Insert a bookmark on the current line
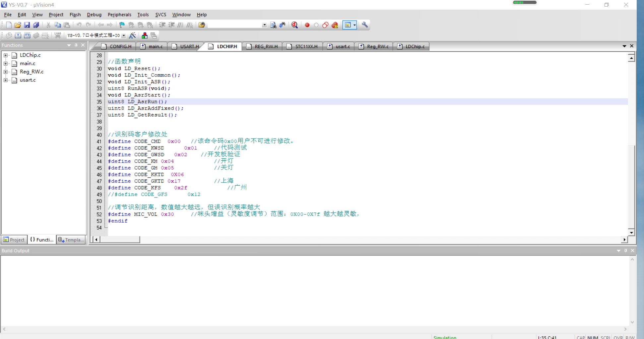This screenshot has width=644, height=339. (x=122, y=25)
